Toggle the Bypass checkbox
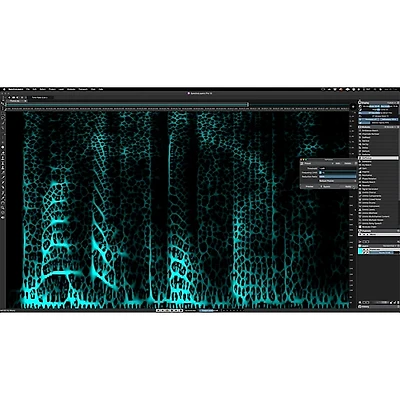400x400 pixels. [321, 187]
